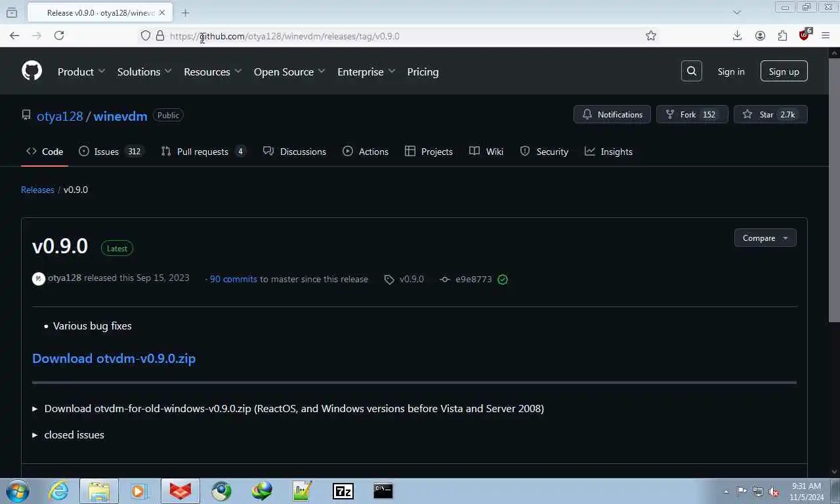Screen dimensions: 840x504
Task: Open the Windows Start button
Action: (x=18, y=491)
